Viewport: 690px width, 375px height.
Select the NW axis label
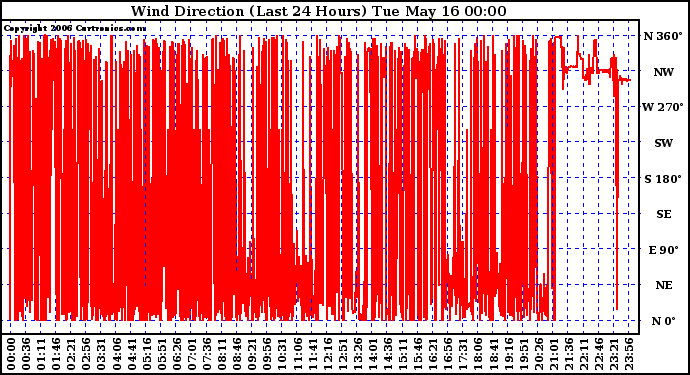click(x=664, y=72)
